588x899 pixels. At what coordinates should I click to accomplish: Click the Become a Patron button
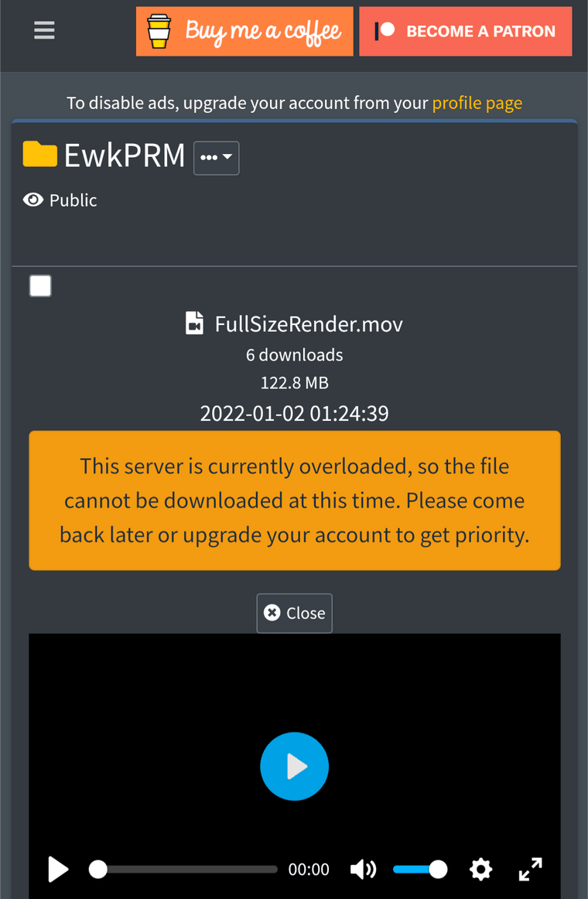pos(465,32)
